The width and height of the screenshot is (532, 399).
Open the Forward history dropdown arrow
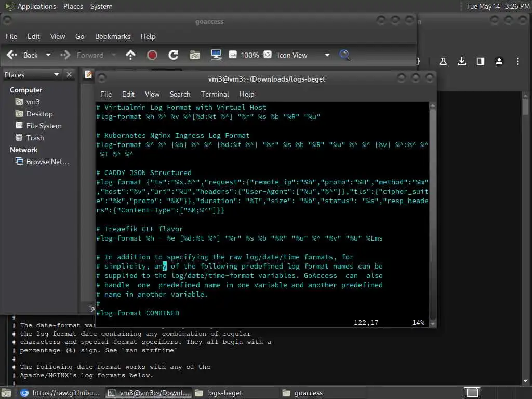pos(114,55)
